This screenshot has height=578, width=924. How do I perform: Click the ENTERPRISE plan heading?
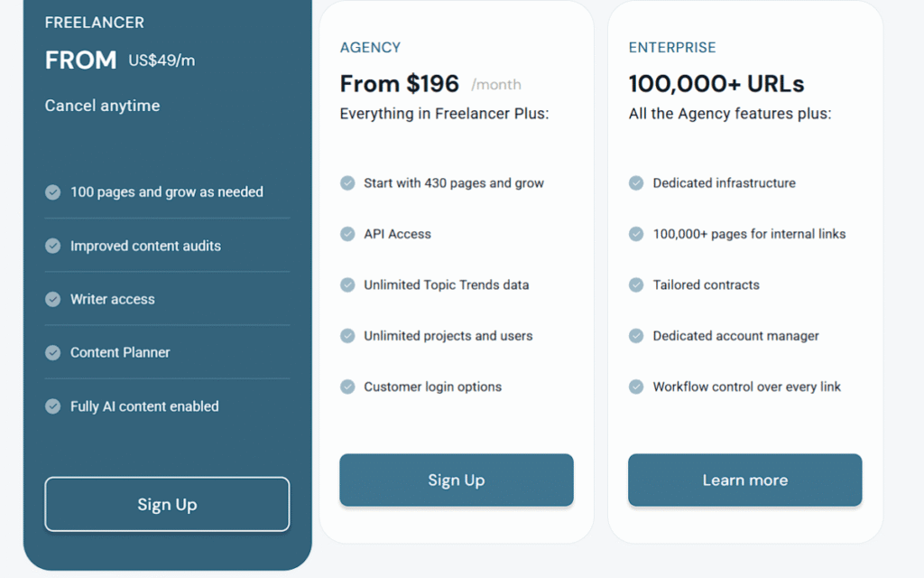[x=671, y=47]
